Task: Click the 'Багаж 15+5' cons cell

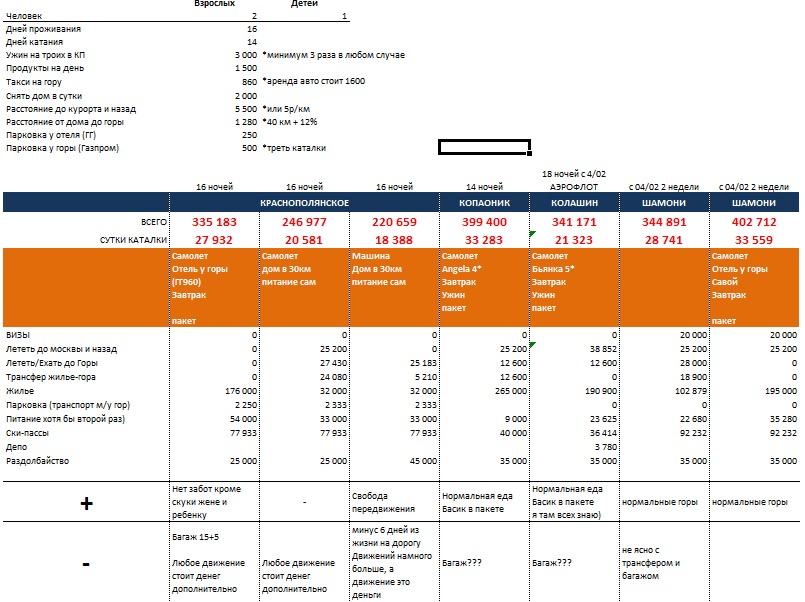Action: 196,537
